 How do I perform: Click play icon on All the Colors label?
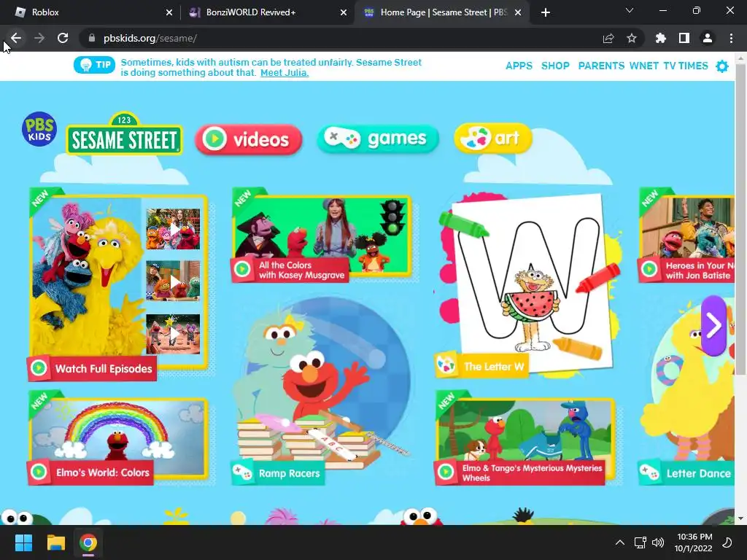242,270
